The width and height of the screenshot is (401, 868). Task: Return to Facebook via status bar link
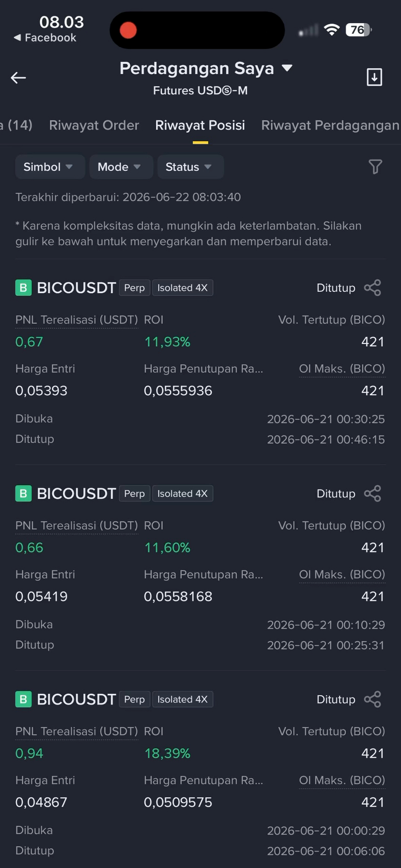pyautogui.click(x=45, y=38)
